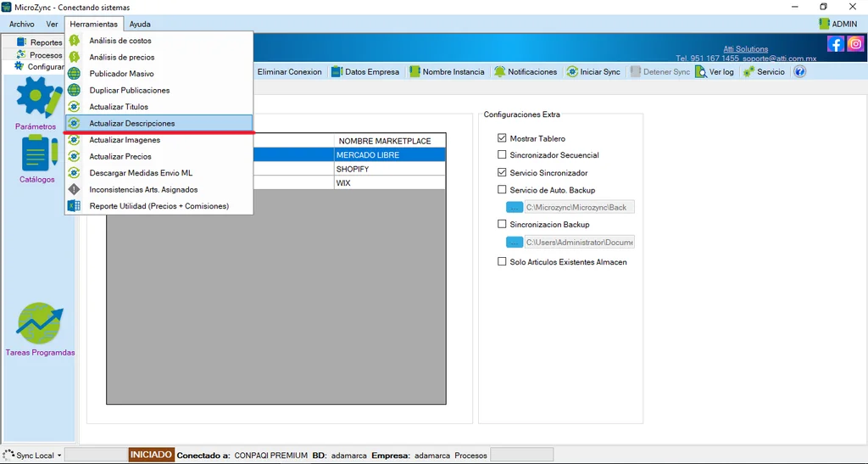Screen dimensions: 868x464
Task: Close the open Herramientas menu
Action: pos(93,24)
